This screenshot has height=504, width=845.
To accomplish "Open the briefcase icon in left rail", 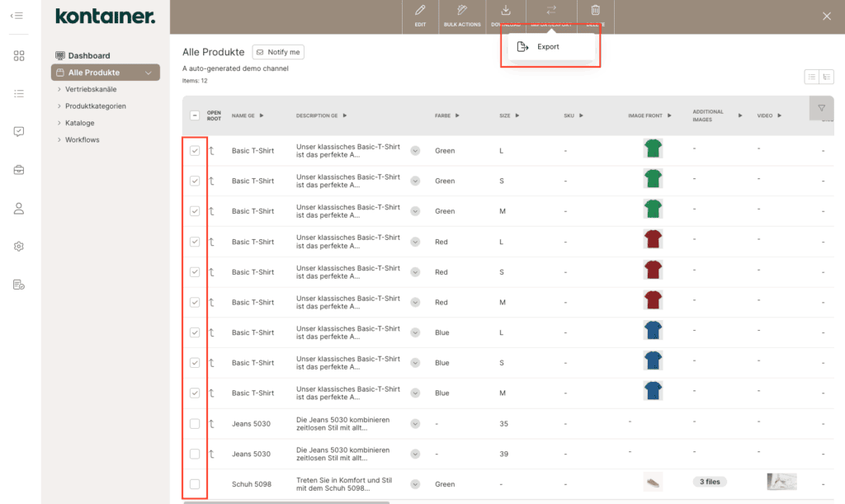I will [x=19, y=170].
